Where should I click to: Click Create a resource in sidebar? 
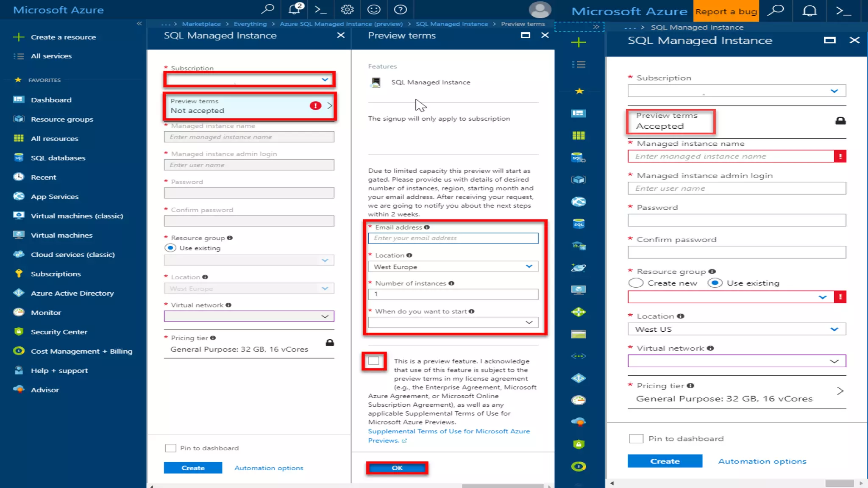[x=63, y=37]
